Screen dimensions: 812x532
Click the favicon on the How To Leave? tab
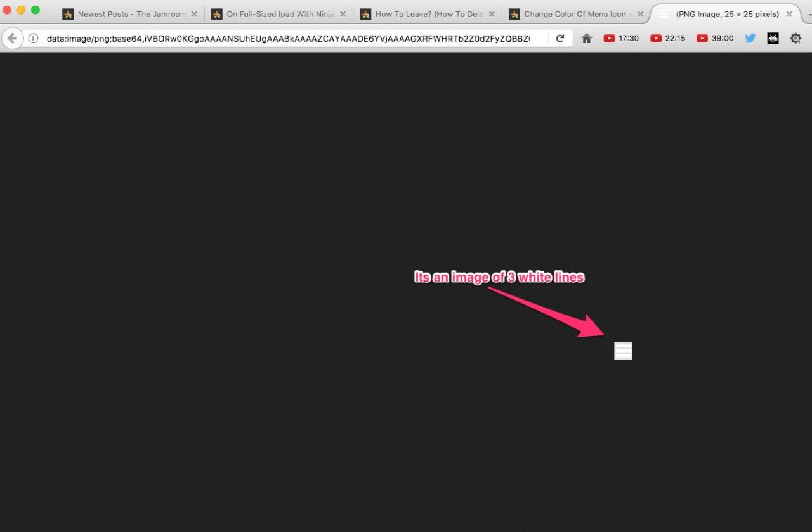(365, 14)
